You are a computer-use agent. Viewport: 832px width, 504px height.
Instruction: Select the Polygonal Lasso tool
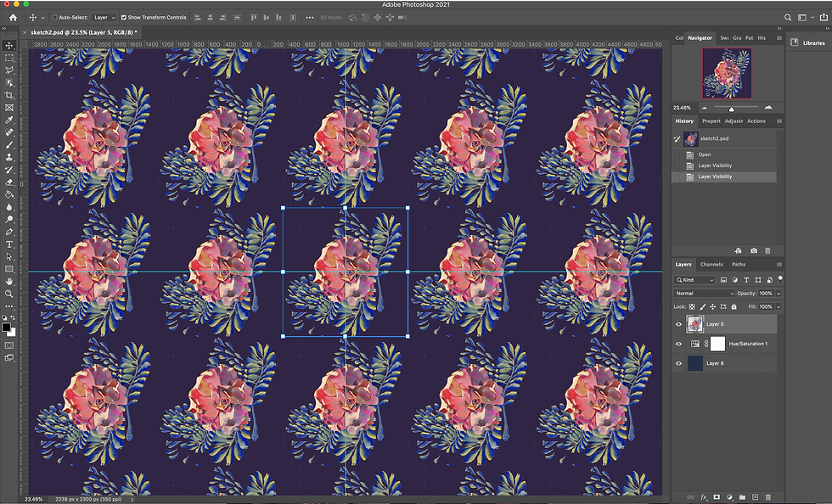click(x=9, y=70)
